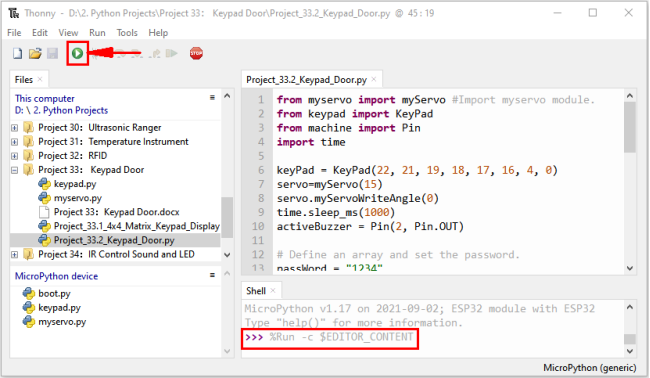Click the Thonny app icon in title bar

pyautogui.click(x=14, y=13)
